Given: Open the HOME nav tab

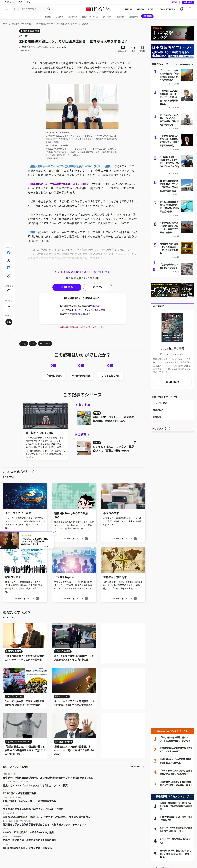Looking at the screenshot, I should click(x=48, y=16).
